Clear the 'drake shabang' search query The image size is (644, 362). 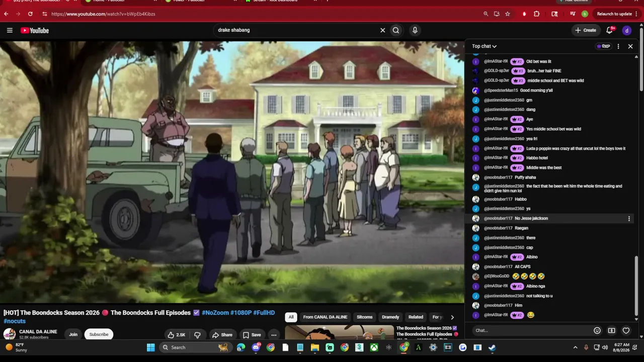pos(382,30)
